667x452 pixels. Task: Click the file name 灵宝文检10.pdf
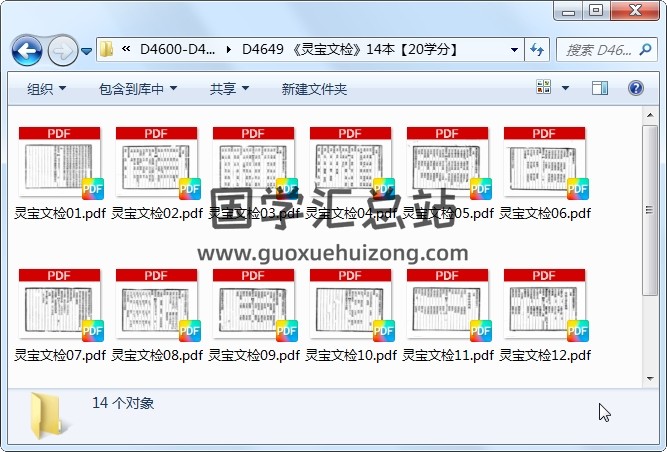[351, 355]
